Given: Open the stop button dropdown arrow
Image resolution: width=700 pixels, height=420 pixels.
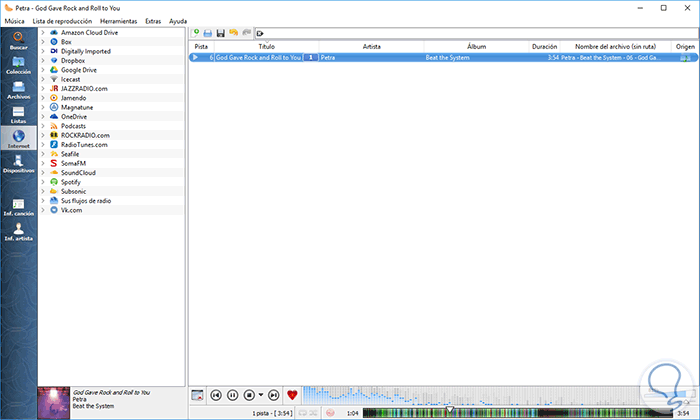Looking at the screenshot, I should [x=261, y=395].
